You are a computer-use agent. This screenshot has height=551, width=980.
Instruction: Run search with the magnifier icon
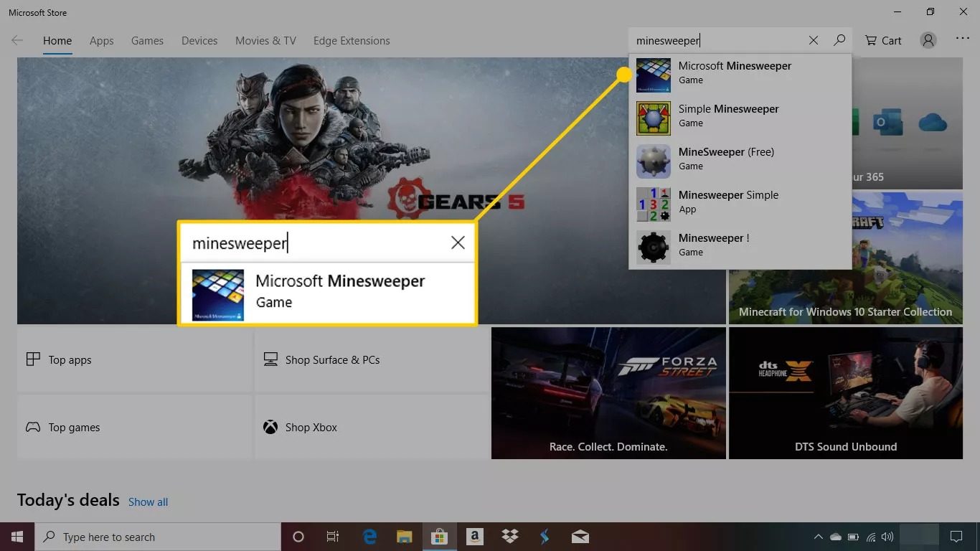pyautogui.click(x=839, y=41)
